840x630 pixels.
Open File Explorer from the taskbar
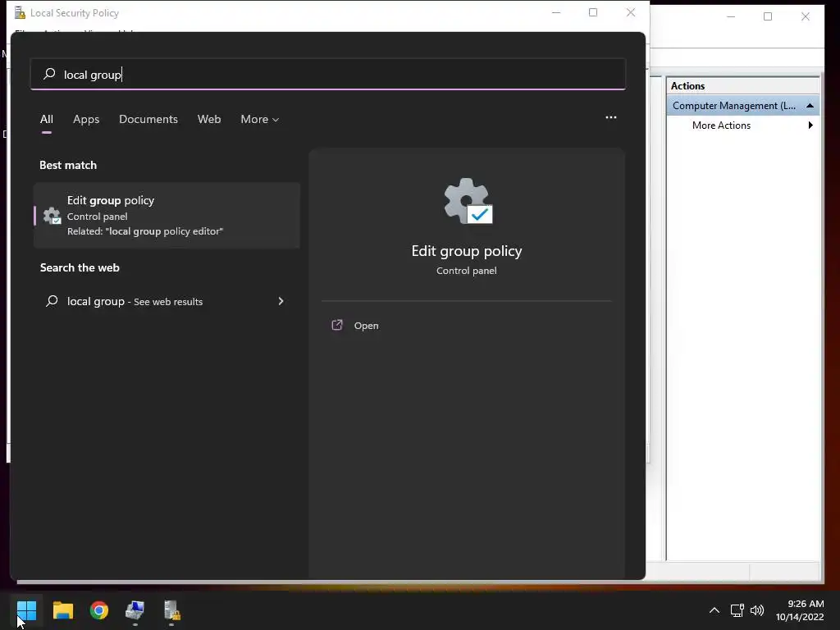(62, 610)
